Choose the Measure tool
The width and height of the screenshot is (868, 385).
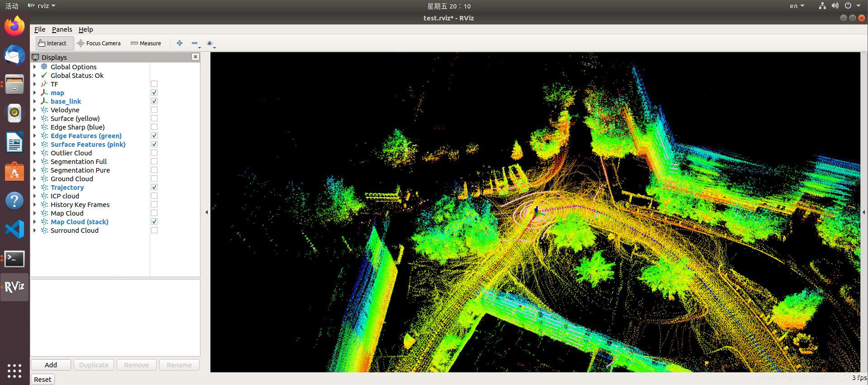146,43
